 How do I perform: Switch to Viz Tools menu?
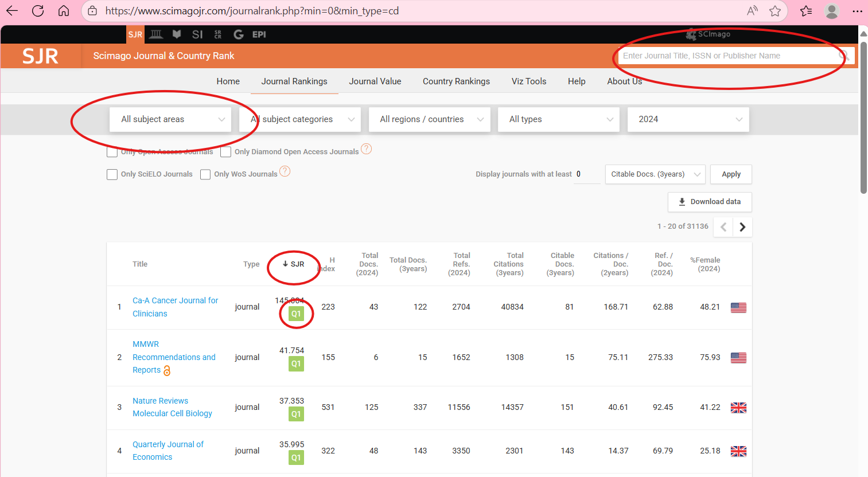[x=528, y=81]
